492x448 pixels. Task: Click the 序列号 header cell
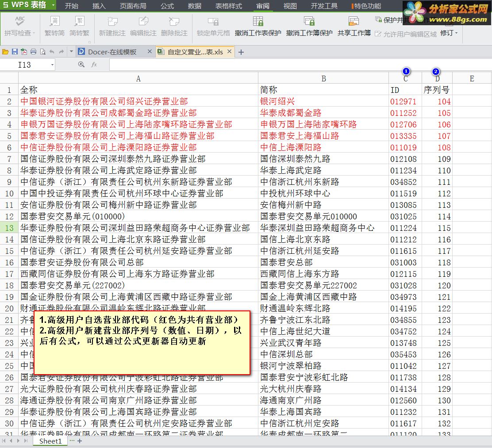tap(437, 90)
